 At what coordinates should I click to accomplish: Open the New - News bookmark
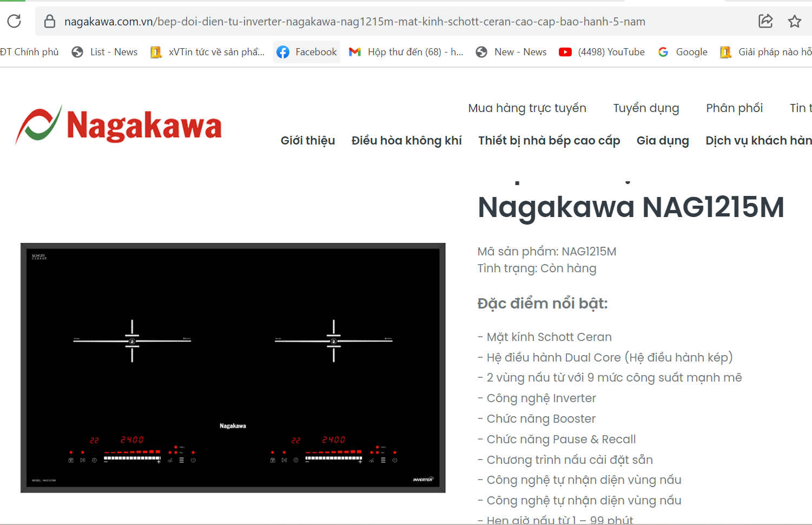click(511, 52)
